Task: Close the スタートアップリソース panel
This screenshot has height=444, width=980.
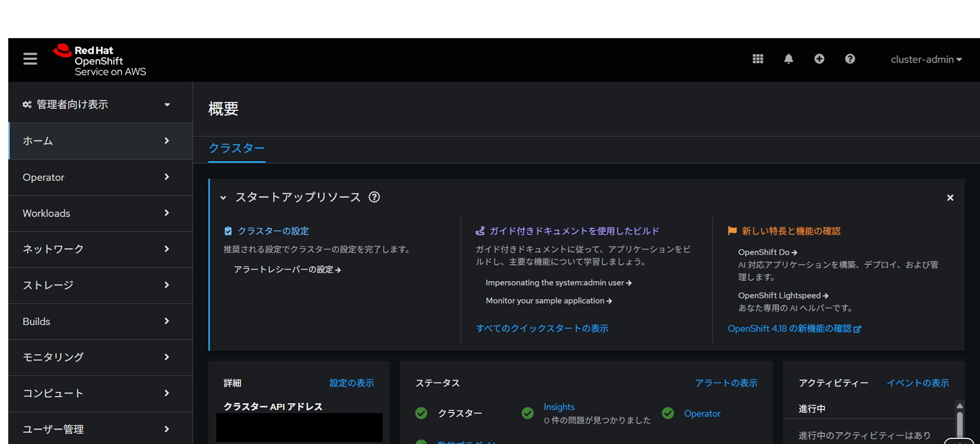Action: [x=950, y=198]
